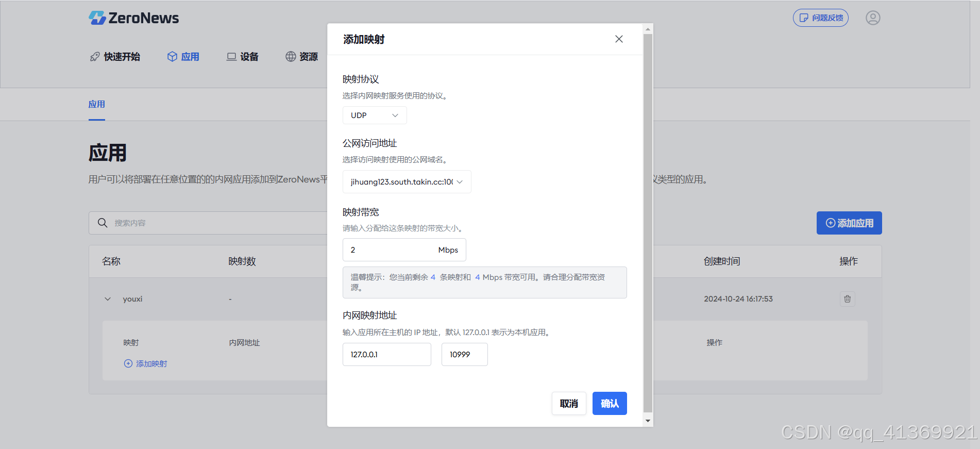The height and width of the screenshot is (449, 980).
Task: Click the 名称 column header
Action: [111, 261]
